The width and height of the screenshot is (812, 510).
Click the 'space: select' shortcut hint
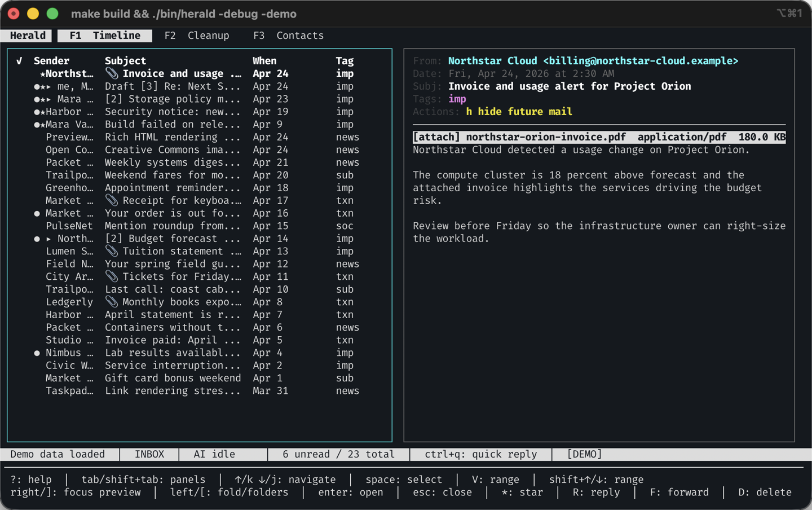coord(404,480)
